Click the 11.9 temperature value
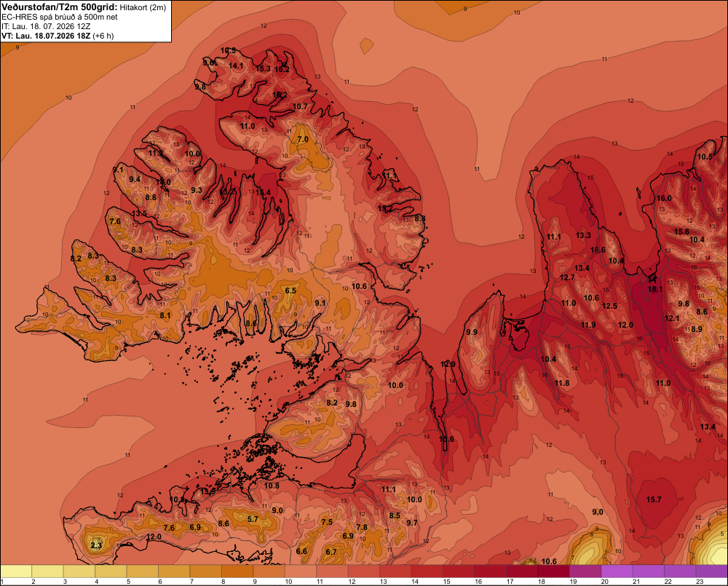Viewport: 728px width, 586px height. tap(588, 325)
